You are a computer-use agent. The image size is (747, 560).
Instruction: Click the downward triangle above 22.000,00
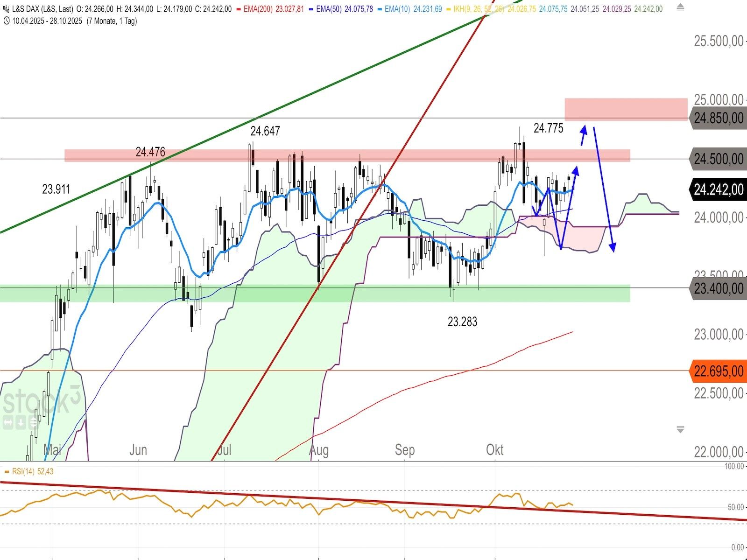680,429
